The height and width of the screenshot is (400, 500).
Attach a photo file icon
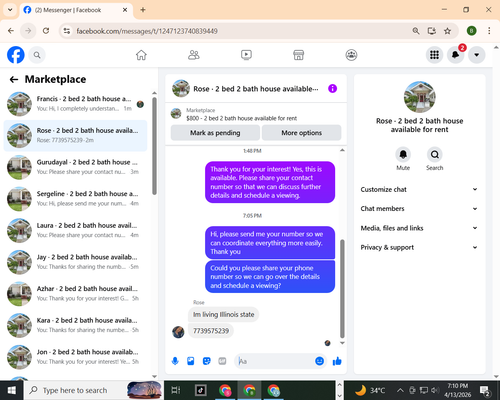click(191, 361)
